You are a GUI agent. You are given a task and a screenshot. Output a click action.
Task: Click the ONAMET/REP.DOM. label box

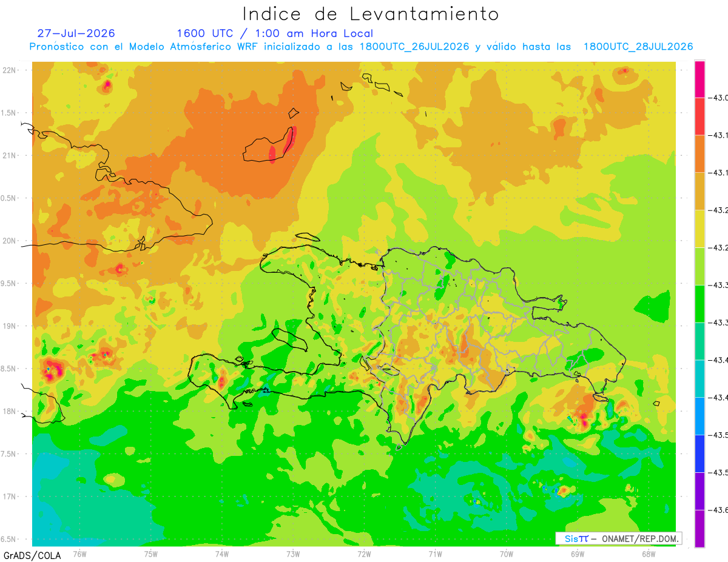[618, 538]
